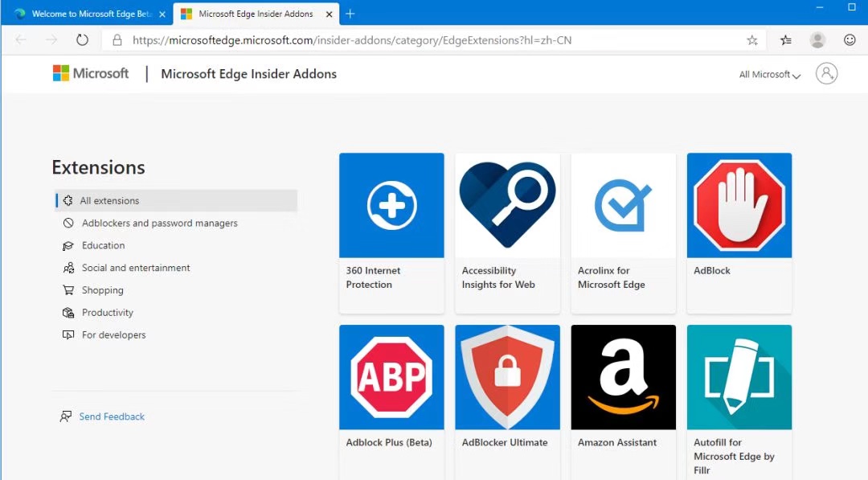
Task: Click the Productivity category icon
Action: (x=68, y=312)
